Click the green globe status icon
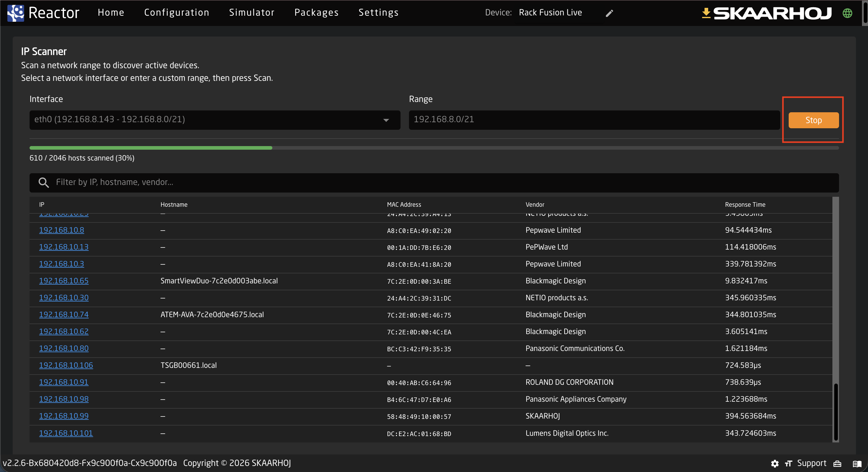This screenshot has height=472, width=868. coord(847,13)
